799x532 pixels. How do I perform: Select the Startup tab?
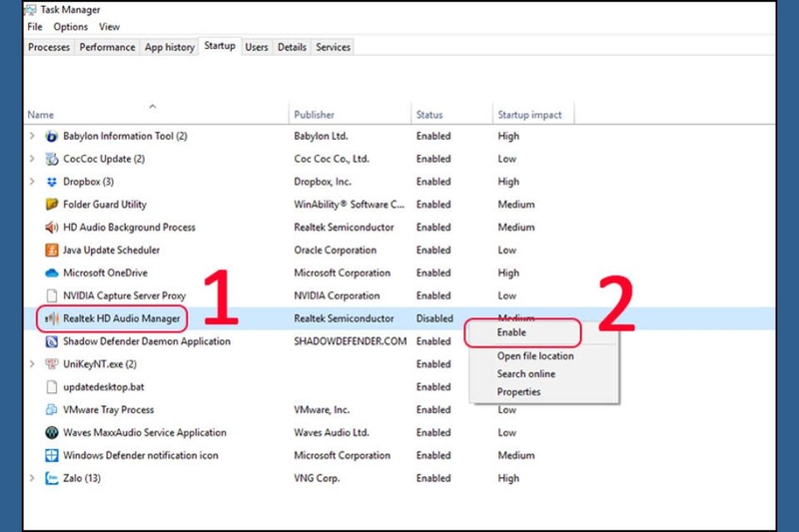[220, 46]
